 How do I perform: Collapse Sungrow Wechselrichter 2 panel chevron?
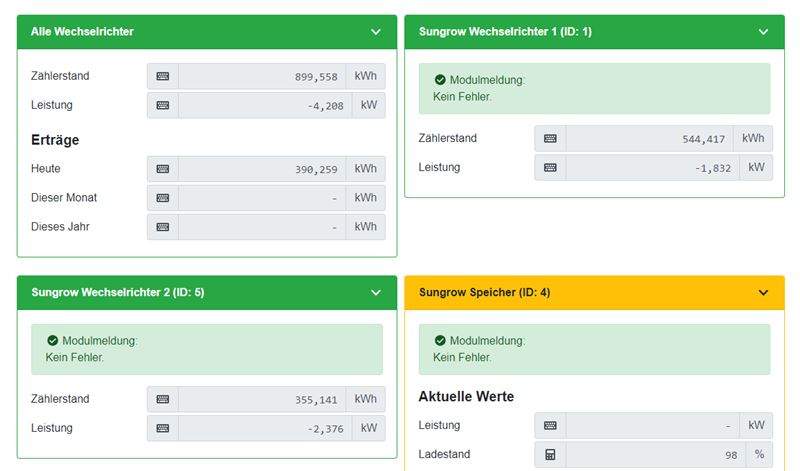(x=376, y=293)
